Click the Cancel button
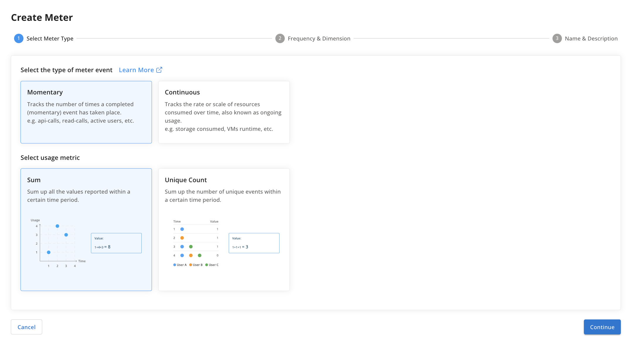This screenshot has width=644, height=352. (26, 327)
